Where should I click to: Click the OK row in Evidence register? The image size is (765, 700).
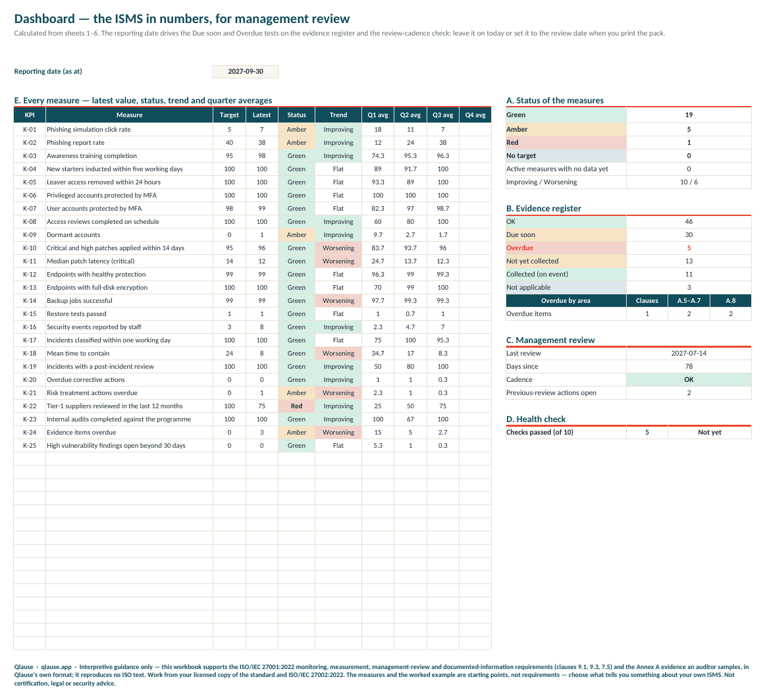(628, 222)
